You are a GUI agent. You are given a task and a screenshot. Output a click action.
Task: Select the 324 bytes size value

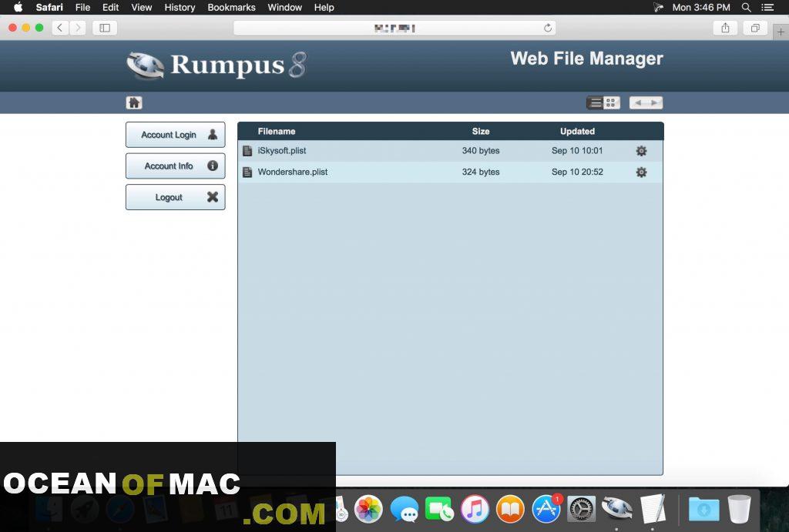tap(481, 172)
